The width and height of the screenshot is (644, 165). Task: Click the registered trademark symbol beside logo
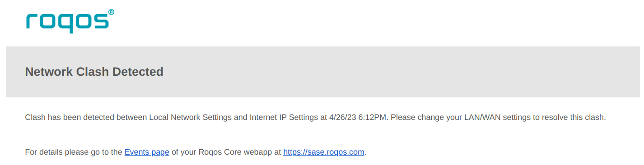click(x=111, y=12)
